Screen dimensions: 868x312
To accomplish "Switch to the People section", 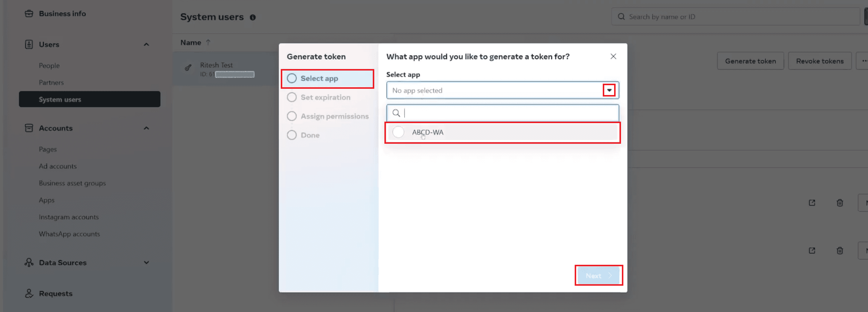I will [x=49, y=65].
